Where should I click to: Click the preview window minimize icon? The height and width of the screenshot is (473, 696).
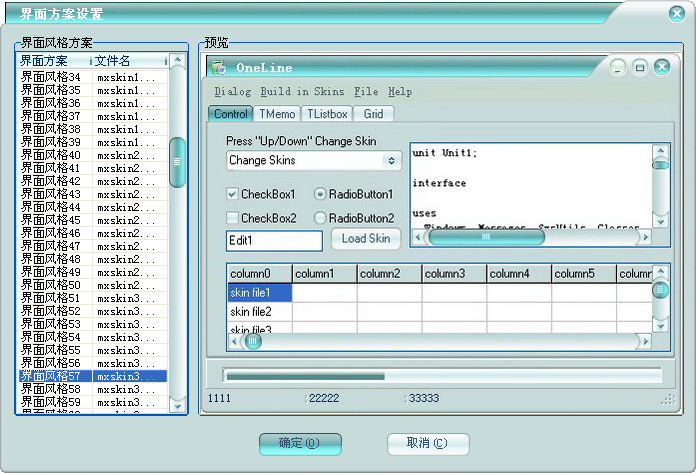[x=618, y=67]
